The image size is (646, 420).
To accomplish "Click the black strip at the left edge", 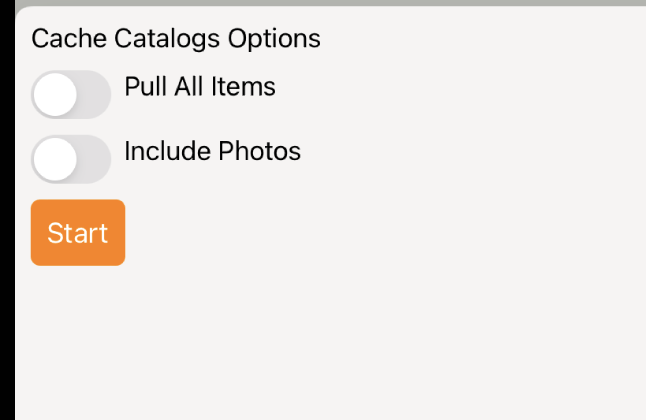I will point(7,210).
